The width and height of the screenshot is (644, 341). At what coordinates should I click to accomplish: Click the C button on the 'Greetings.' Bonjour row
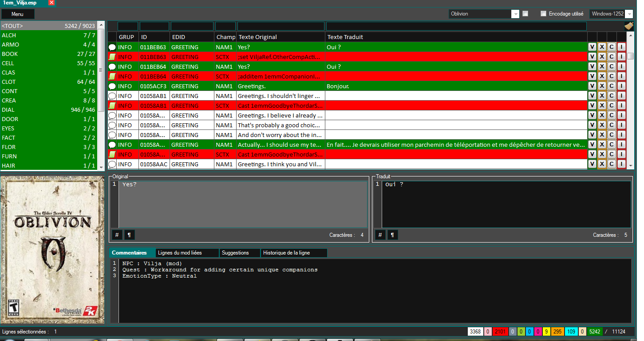612,86
